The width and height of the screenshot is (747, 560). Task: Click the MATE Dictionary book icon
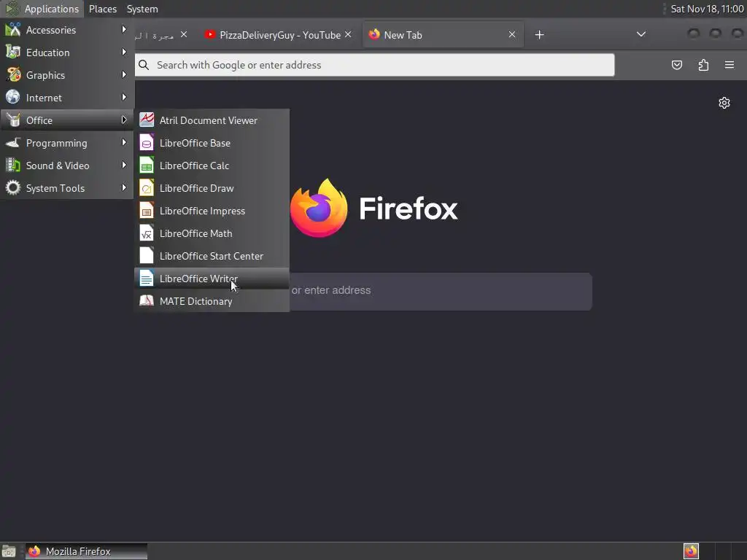pyautogui.click(x=146, y=301)
